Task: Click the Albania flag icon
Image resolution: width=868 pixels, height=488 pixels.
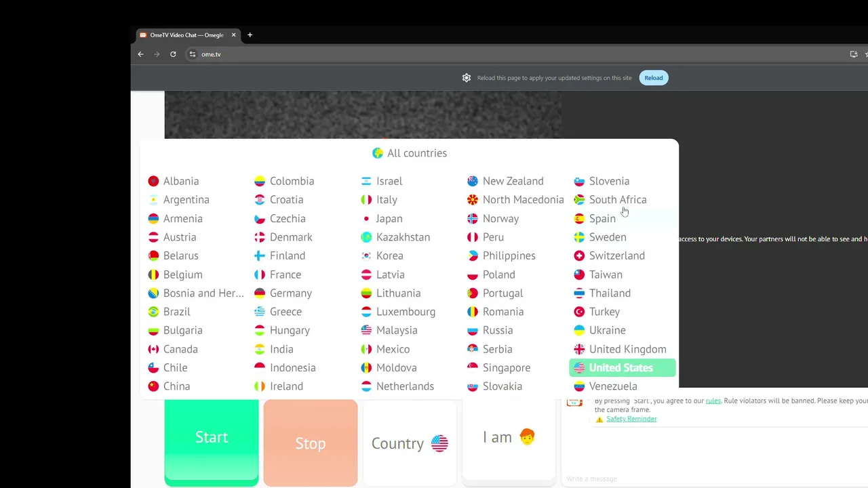Action: point(153,181)
